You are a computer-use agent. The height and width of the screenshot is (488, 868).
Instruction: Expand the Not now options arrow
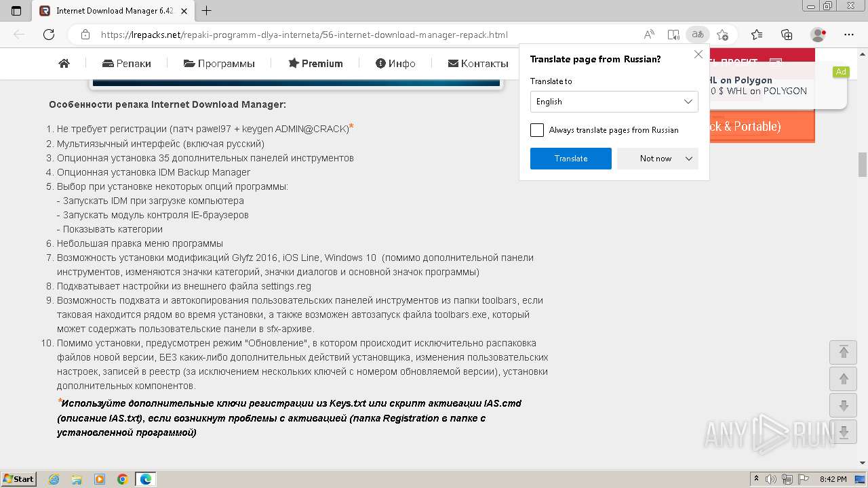coord(689,159)
